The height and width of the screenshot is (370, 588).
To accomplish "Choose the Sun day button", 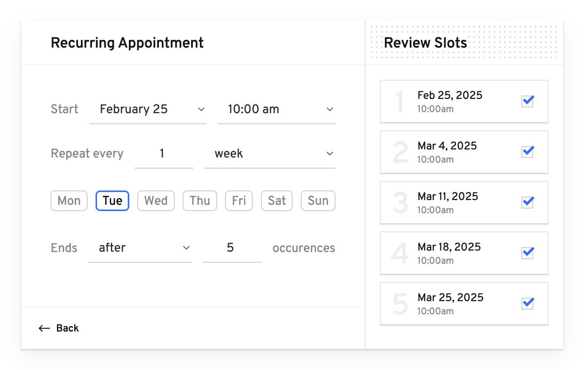I will tap(318, 201).
